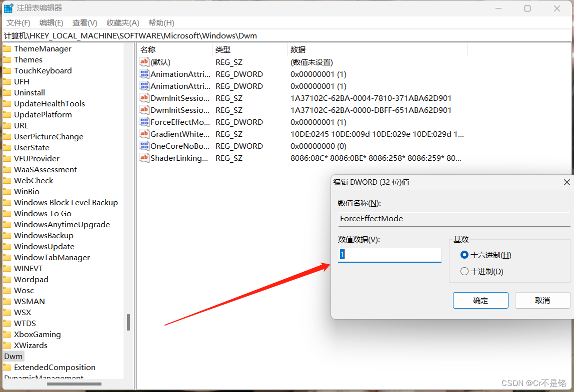Open the 文件(F) menu
This screenshot has width=574, height=392.
coord(18,22)
